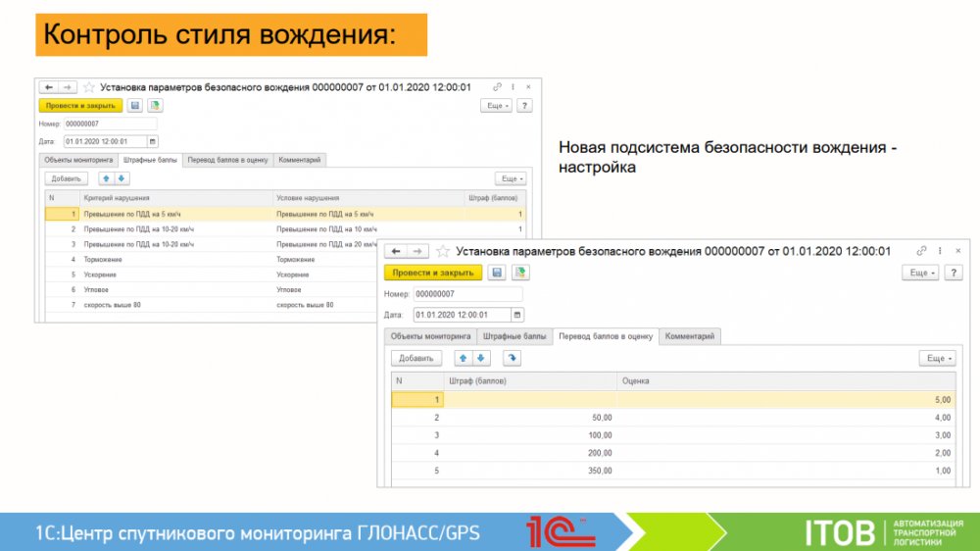Image resolution: width=980 pixels, height=551 pixels.
Task: Click the Номер input field in foreground window
Action: [466, 294]
